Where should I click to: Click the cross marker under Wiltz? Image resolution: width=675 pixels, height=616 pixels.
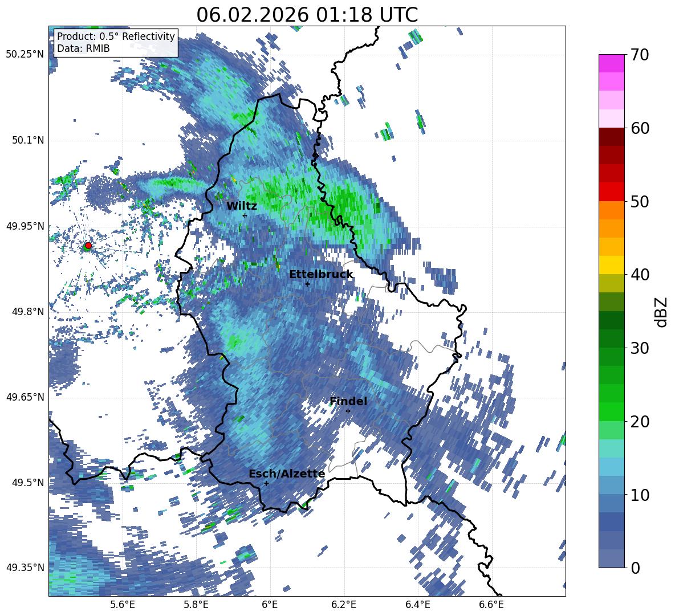[x=245, y=215]
